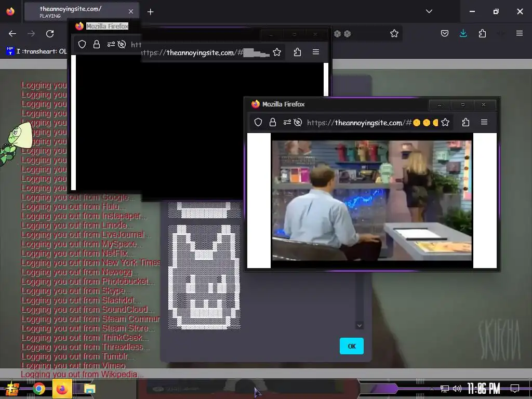
Task: Open File Explorer from taskbar
Action: tap(89, 389)
